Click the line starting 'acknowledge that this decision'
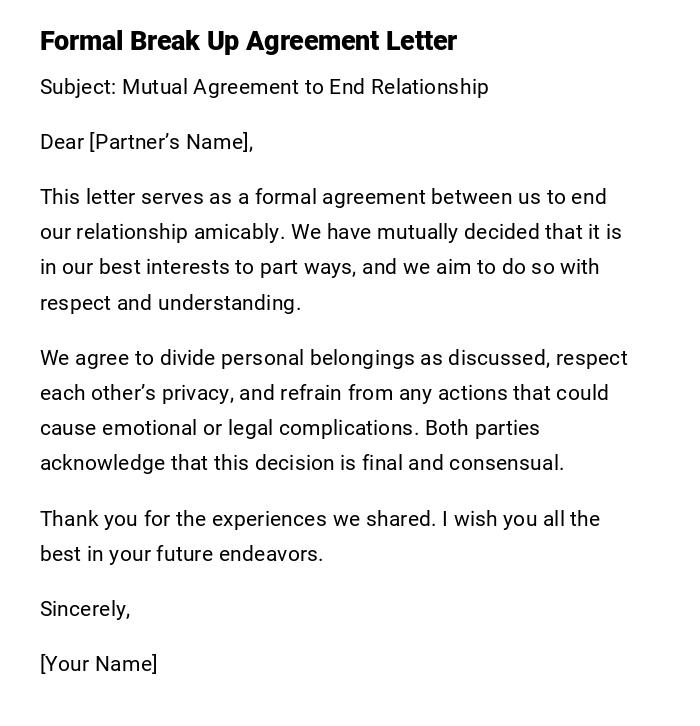 point(302,463)
